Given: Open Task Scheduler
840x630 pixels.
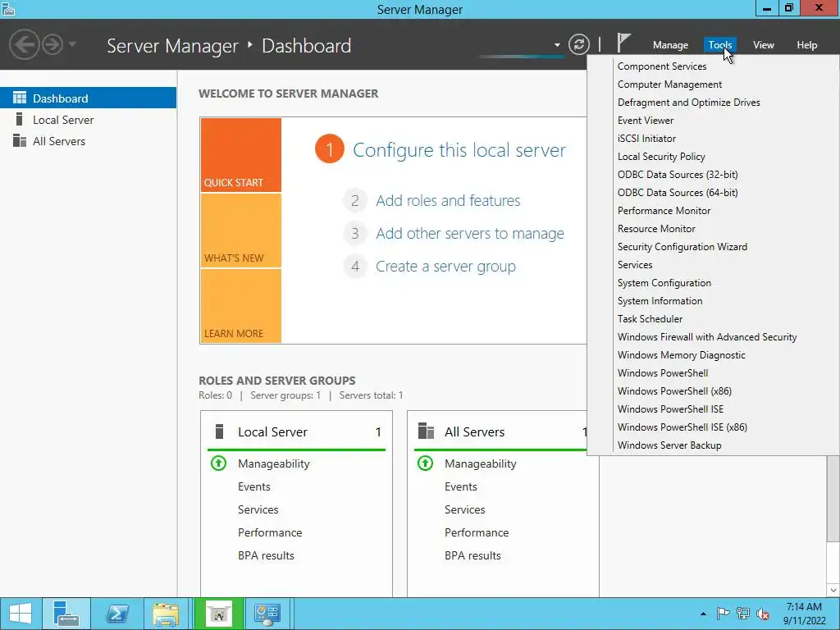Looking at the screenshot, I should coord(650,319).
